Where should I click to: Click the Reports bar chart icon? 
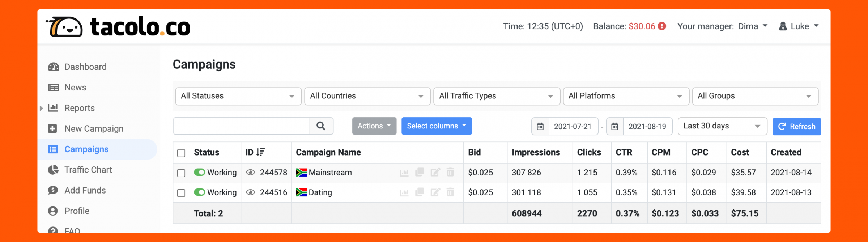click(x=53, y=108)
